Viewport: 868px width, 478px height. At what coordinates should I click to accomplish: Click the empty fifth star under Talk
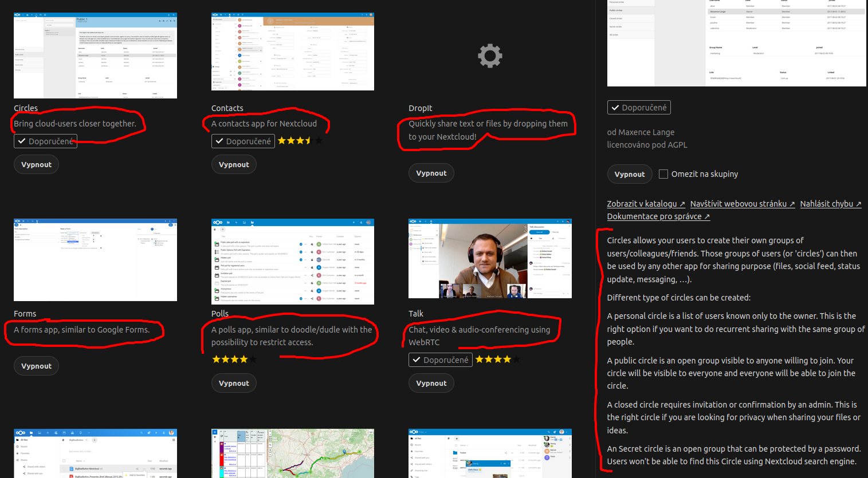click(x=515, y=359)
